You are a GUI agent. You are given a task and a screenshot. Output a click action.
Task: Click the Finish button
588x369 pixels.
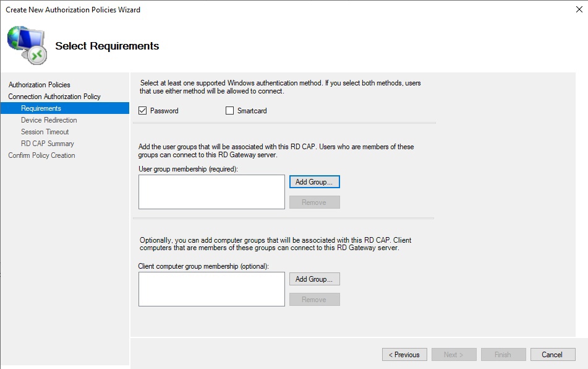click(503, 355)
